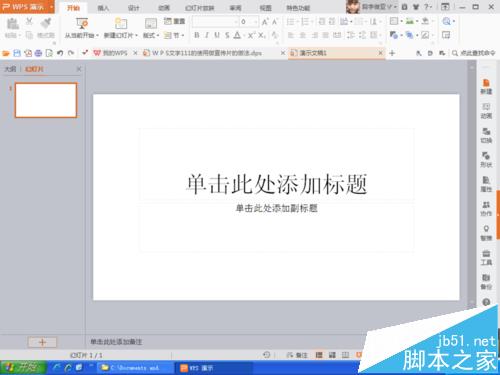500x375 pixels.
Task: Open Transition (切换) in right sidebar
Action: (x=486, y=135)
